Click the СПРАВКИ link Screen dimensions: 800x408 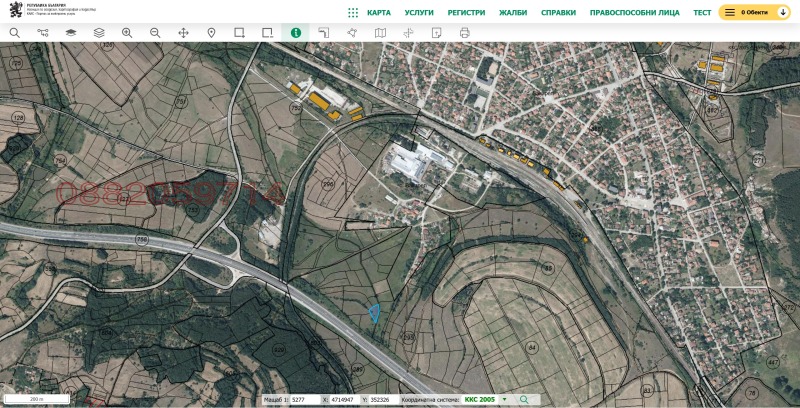coord(558,13)
